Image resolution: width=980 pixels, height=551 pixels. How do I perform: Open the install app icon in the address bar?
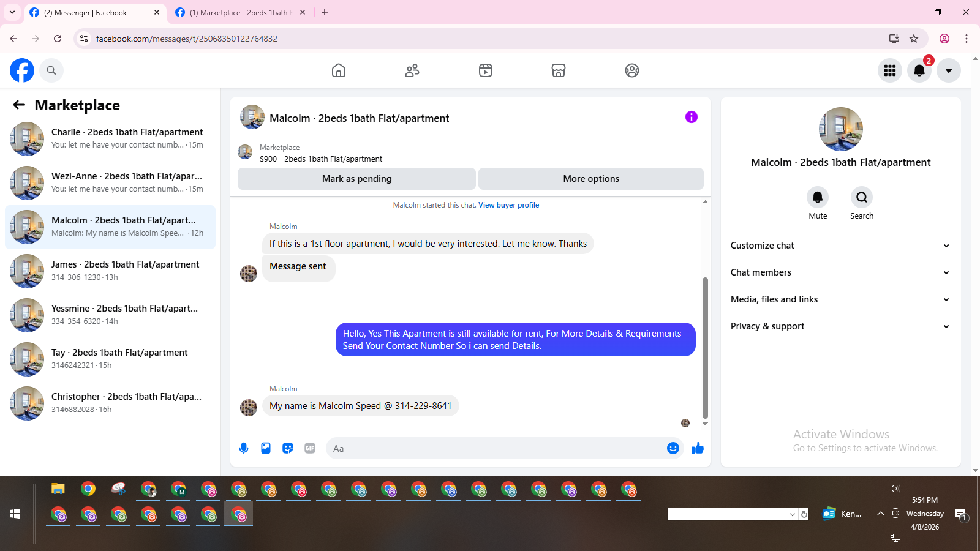click(x=894, y=39)
